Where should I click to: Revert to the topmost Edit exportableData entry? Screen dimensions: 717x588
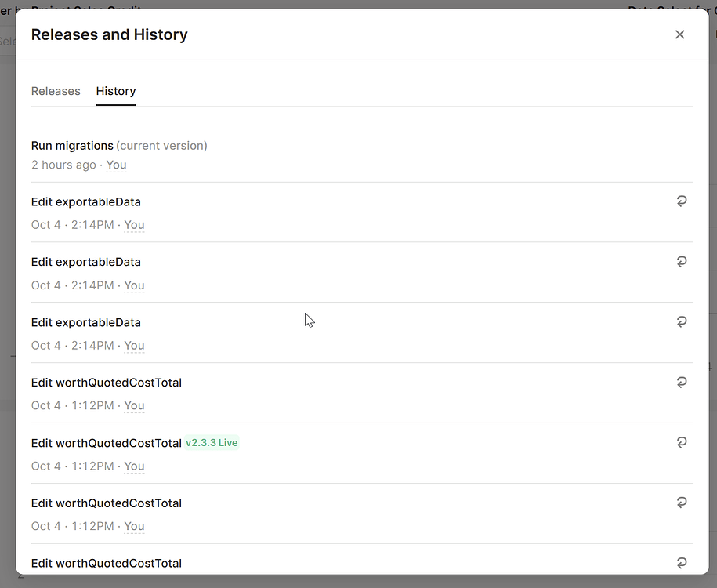(682, 201)
